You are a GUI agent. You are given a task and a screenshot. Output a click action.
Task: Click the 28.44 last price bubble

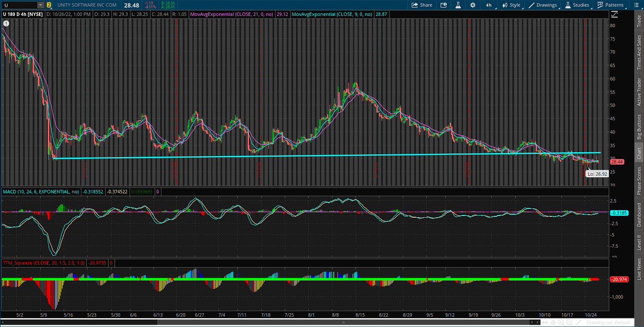tap(617, 162)
